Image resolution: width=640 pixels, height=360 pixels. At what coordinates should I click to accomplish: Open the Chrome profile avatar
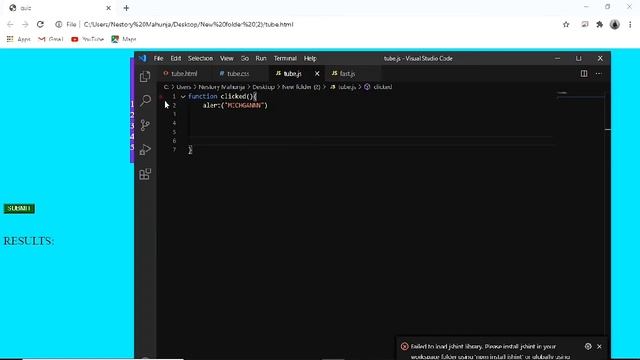615,24
